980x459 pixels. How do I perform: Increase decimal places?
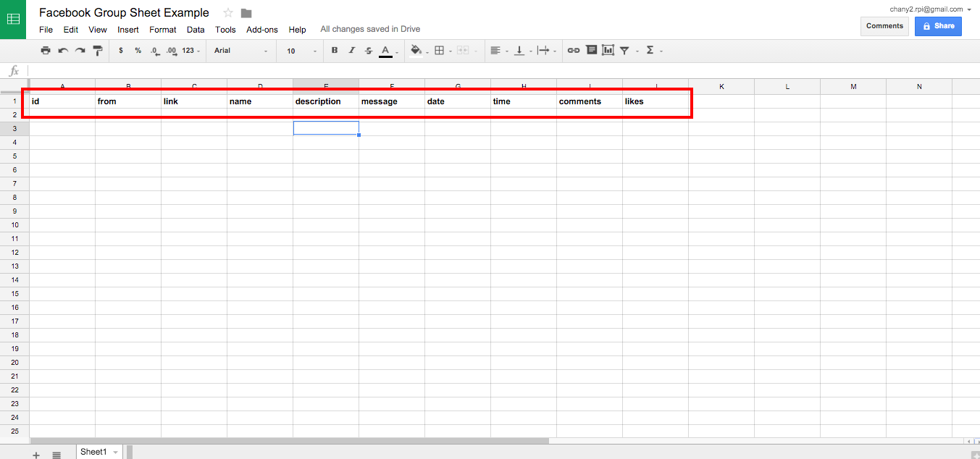click(x=172, y=51)
